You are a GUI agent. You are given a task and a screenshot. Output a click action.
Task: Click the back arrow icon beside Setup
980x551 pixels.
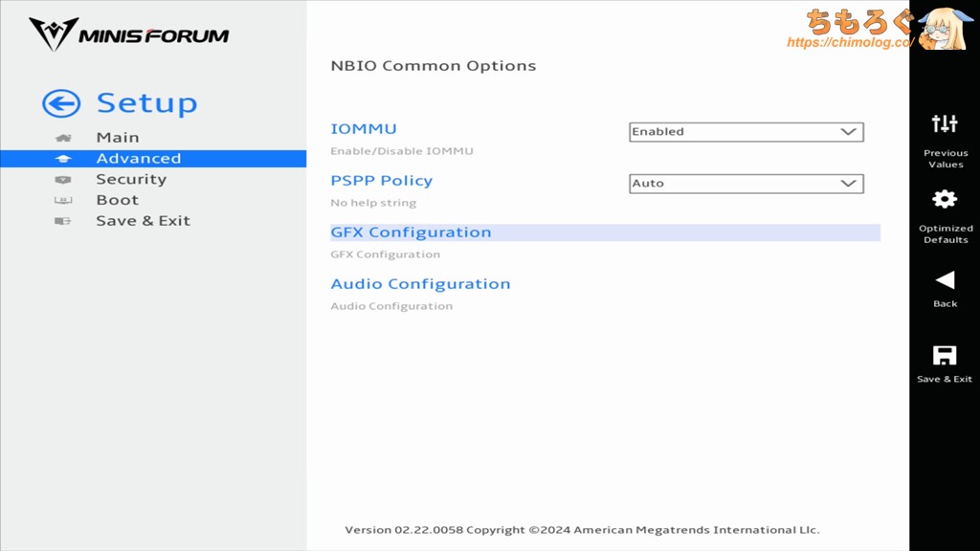point(61,104)
